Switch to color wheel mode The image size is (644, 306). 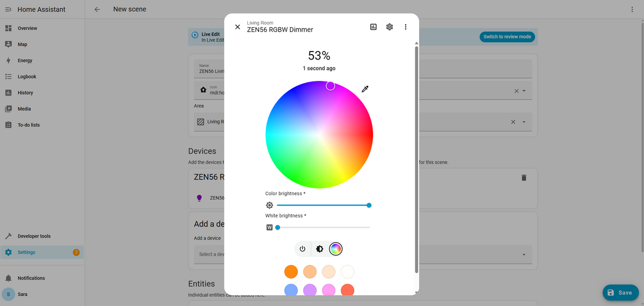coord(336,249)
